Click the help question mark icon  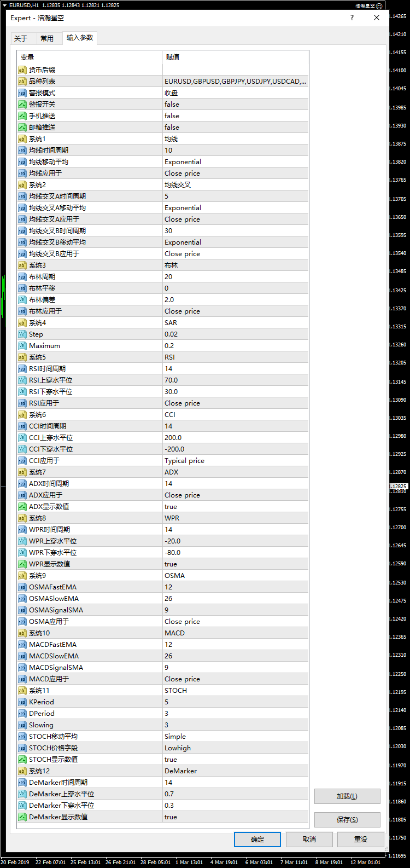pyautogui.click(x=352, y=18)
